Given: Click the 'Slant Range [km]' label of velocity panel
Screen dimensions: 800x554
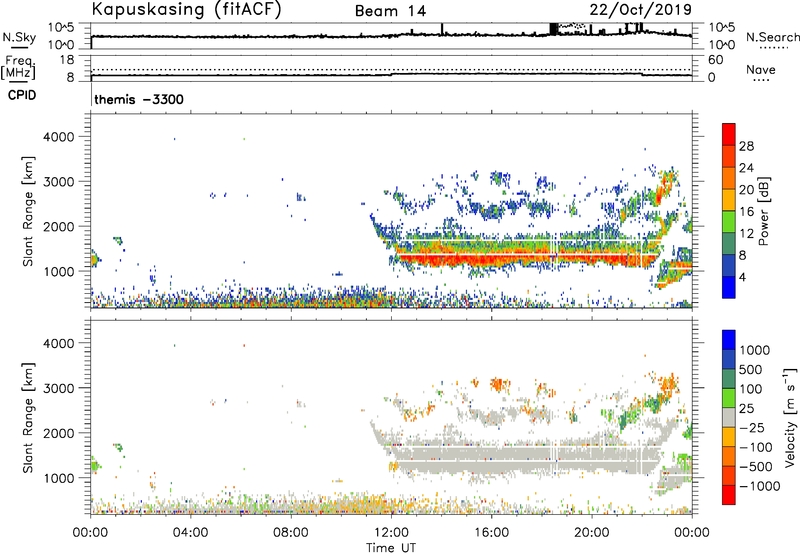Looking at the screenshot, I should point(28,417).
